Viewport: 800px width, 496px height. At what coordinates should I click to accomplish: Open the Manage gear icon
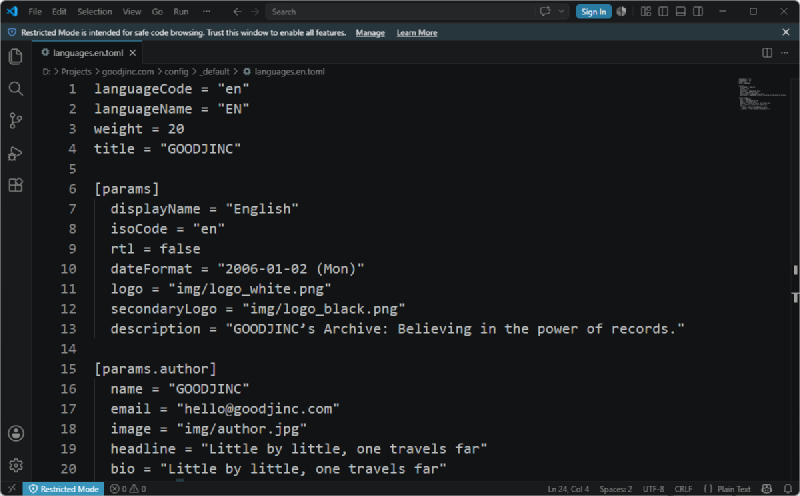[16, 465]
